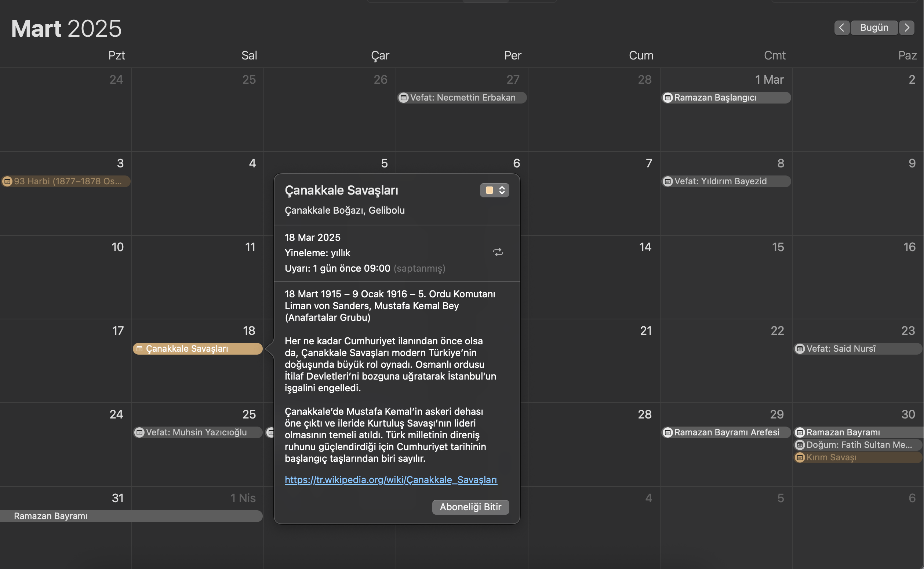Open Çanakkale Savaşları Wikipedia link

coord(391,480)
